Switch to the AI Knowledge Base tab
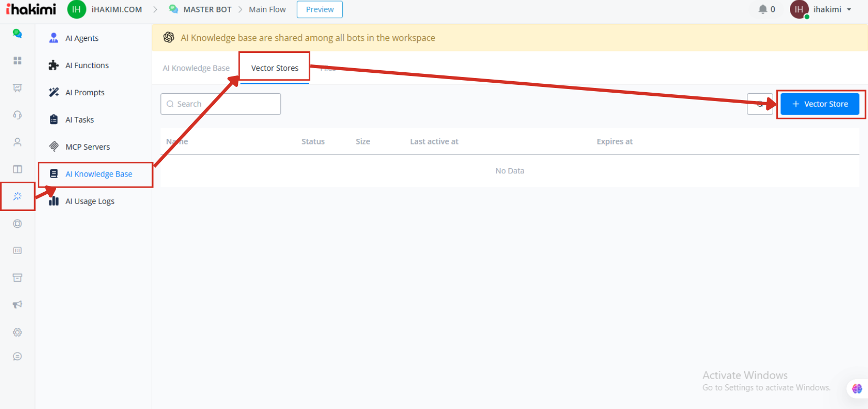Image resolution: width=868 pixels, height=409 pixels. (x=196, y=68)
